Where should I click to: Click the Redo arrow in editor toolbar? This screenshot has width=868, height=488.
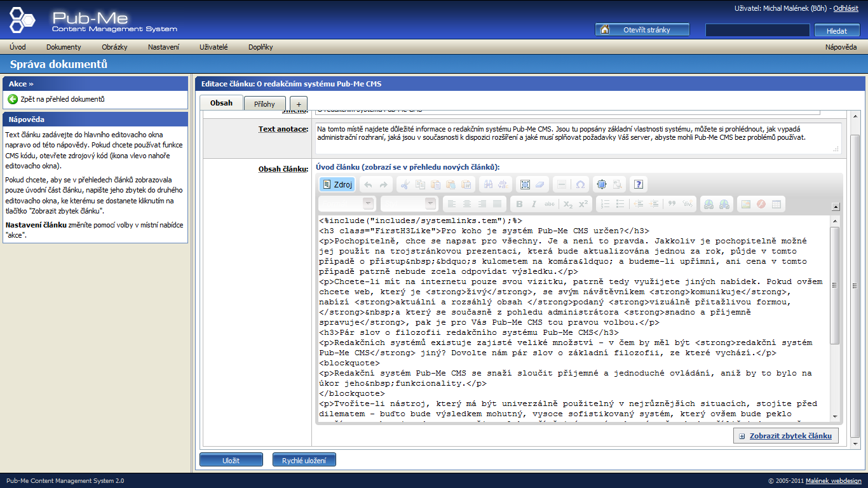pyautogui.click(x=383, y=184)
